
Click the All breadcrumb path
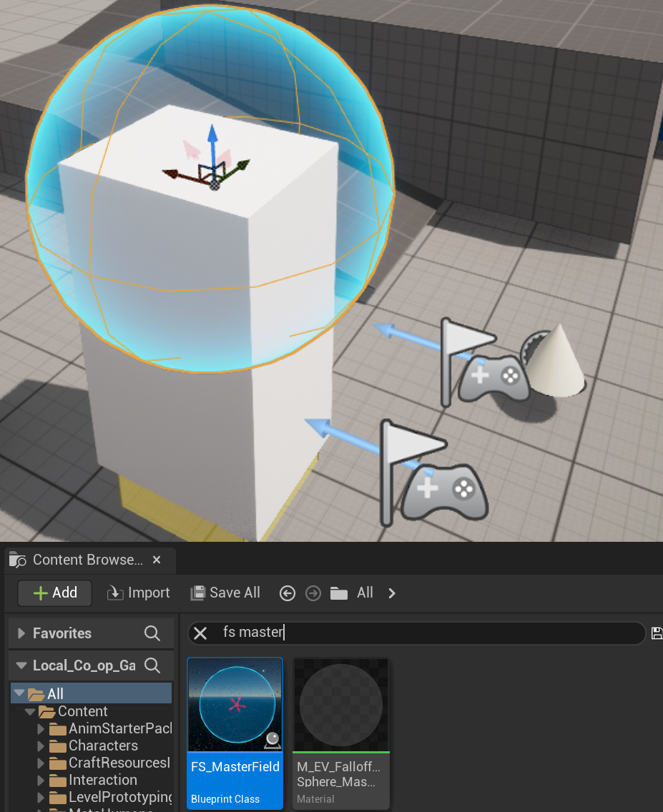(x=365, y=593)
